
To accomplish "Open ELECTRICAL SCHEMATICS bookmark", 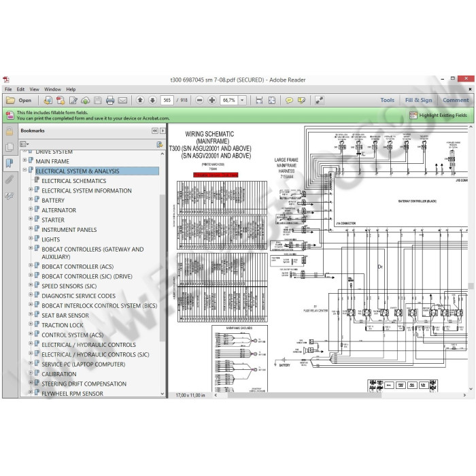I will point(73,181).
